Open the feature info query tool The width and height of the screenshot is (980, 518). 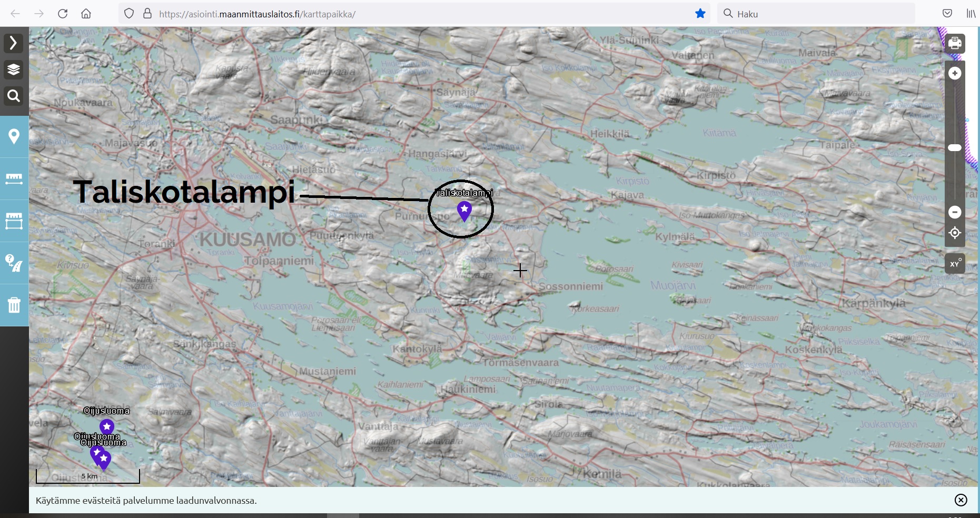14,263
